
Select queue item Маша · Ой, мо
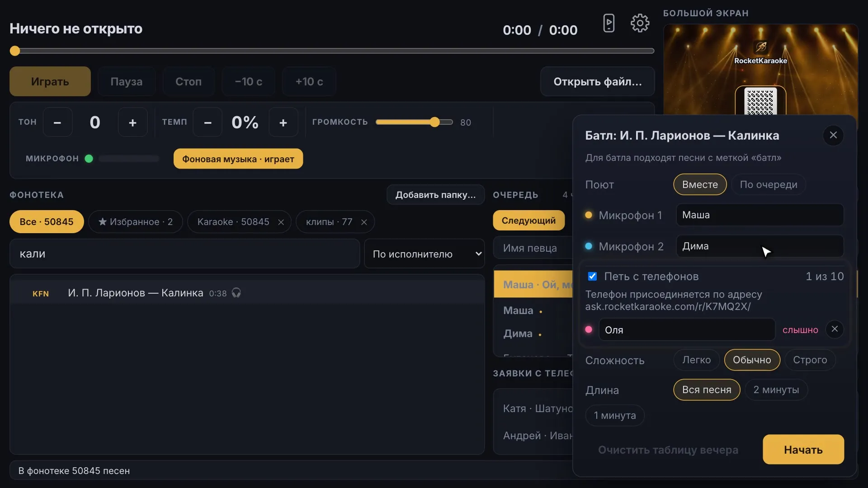pos(533,284)
